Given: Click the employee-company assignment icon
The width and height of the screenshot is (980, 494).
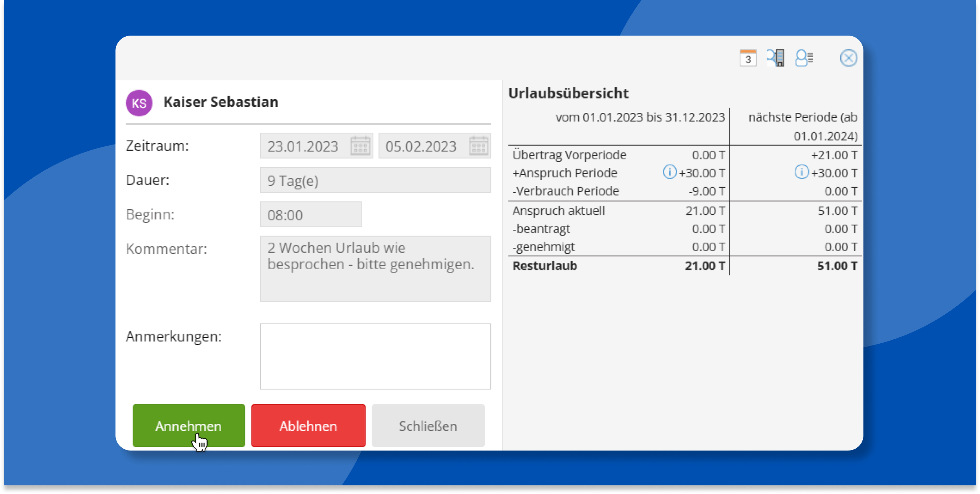Looking at the screenshot, I should tap(775, 58).
